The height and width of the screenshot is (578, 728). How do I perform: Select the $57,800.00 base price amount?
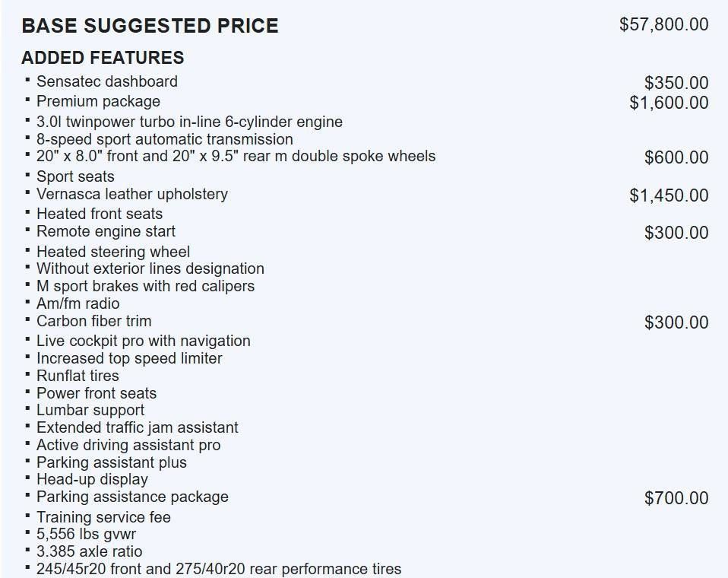663,24
